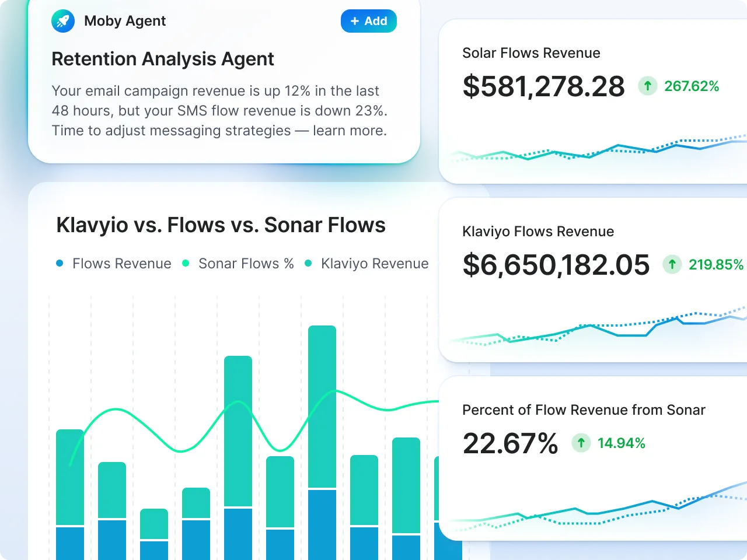
Task: Toggle the Flows Revenue legend entry
Action: pyautogui.click(x=121, y=263)
